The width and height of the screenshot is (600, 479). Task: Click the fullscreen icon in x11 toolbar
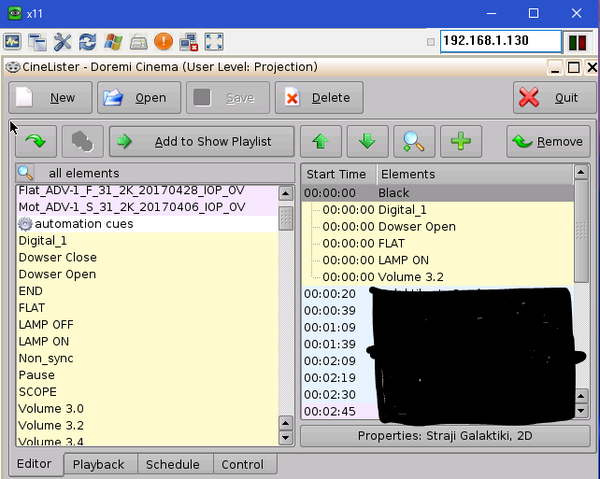(214, 42)
